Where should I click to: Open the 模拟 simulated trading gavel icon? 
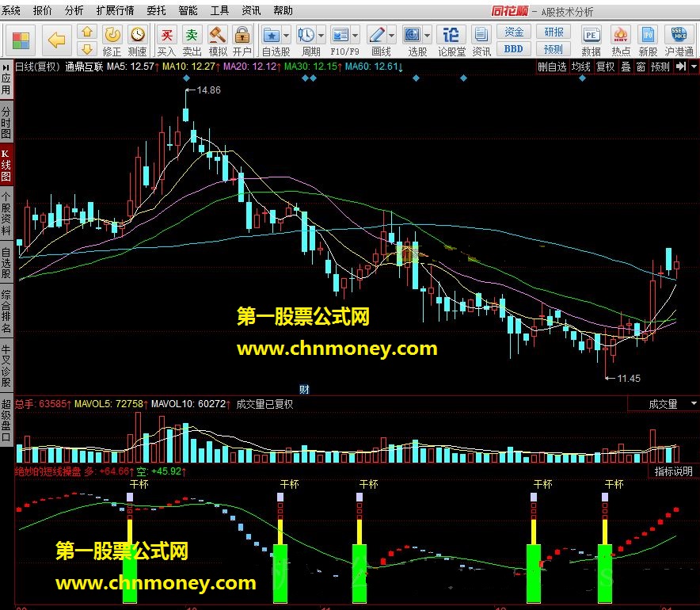(218, 40)
